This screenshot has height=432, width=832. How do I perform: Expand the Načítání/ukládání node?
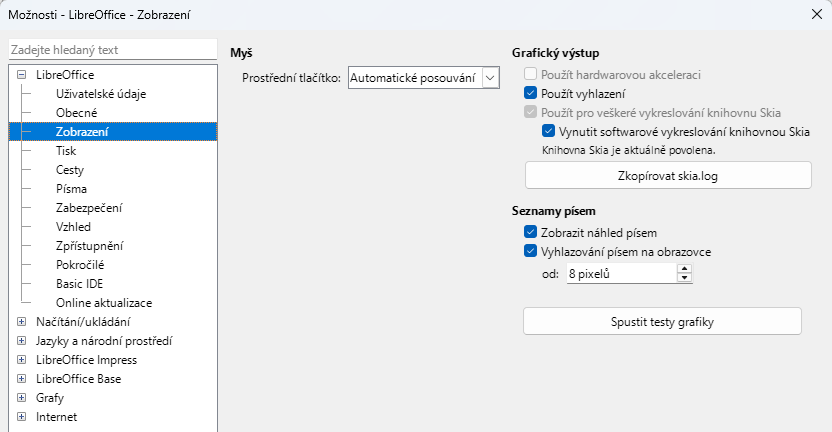21,322
